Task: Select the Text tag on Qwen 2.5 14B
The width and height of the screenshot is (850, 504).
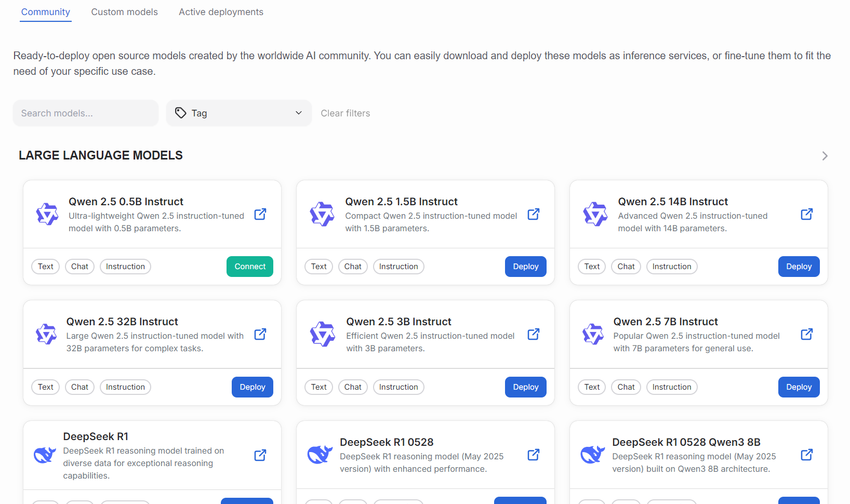Action: pos(591,266)
